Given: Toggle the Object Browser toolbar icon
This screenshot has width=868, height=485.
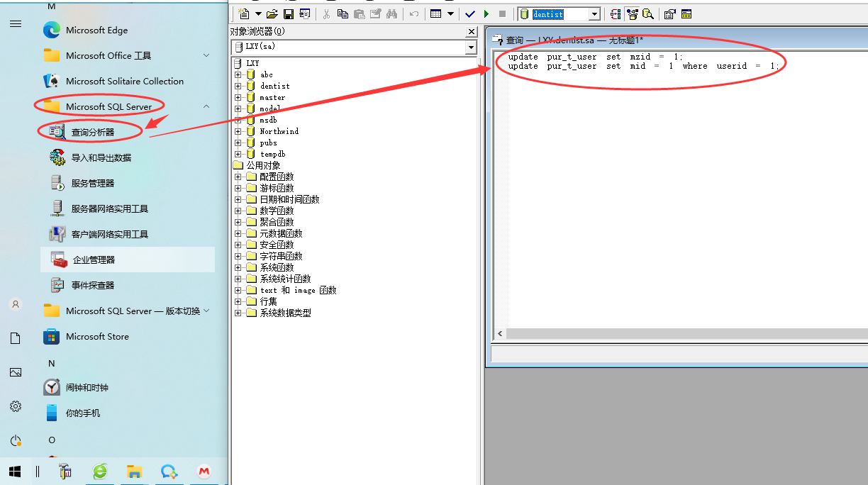Looking at the screenshot, I should (x=631, y=14).
